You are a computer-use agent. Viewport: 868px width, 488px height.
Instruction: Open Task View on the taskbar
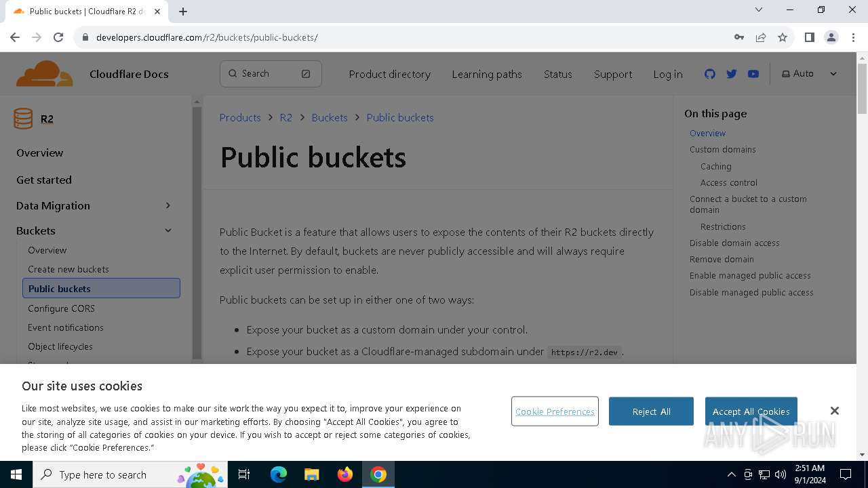pyautogui.click(x=244, y=474)
